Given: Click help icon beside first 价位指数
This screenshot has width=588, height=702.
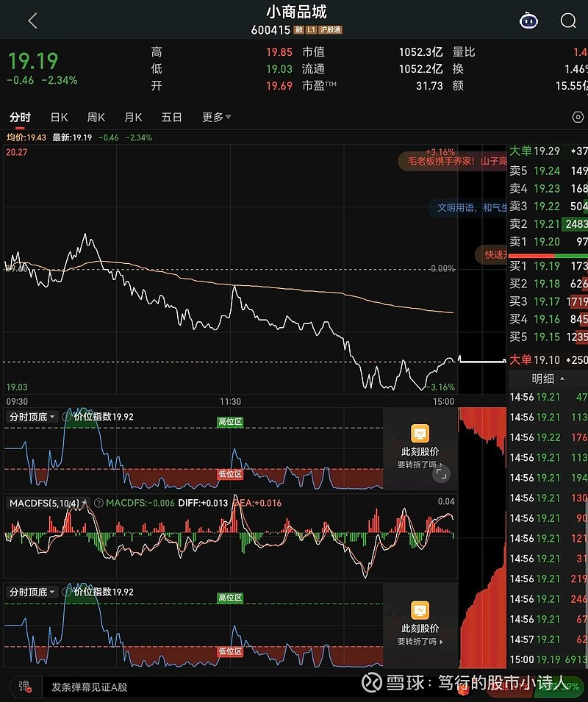Looking at the screenshot, I should (67, 417).
